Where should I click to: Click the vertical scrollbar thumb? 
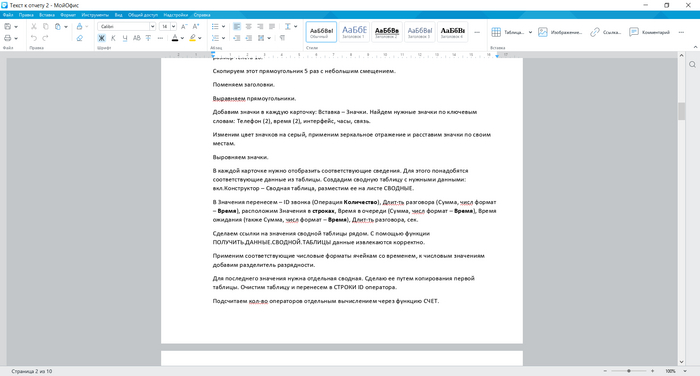pos(681,111)
